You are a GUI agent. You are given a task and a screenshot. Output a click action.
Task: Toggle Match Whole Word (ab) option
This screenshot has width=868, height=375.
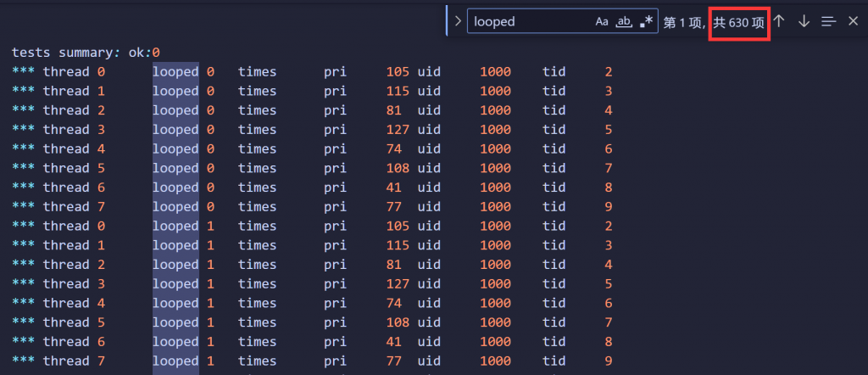point(624,21)
